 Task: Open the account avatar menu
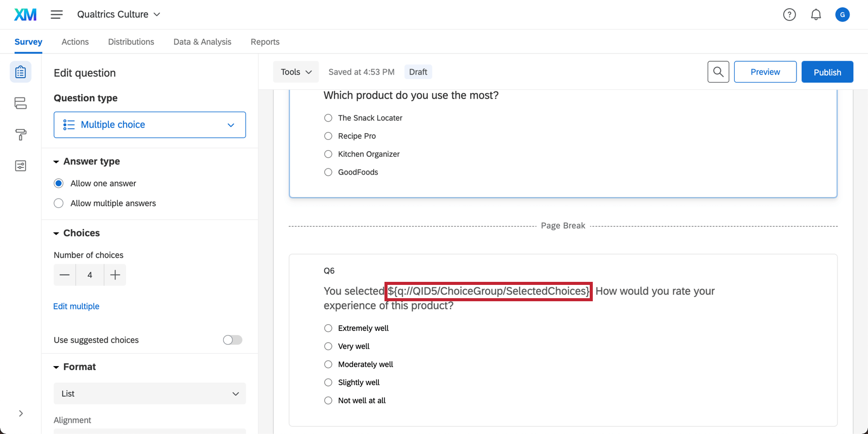click(842, 15)
